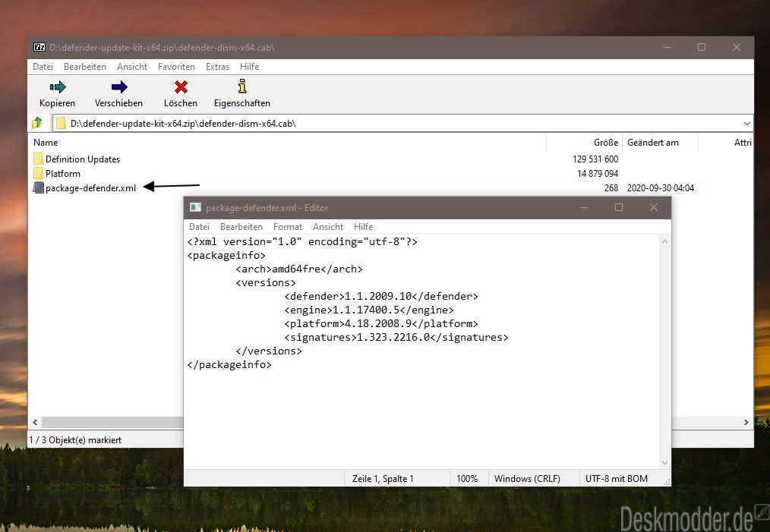The width and height of the screenshot is (770, 532).
Task: Open the Extras menu in 7-Zip
Action: (x=217, y=67)
